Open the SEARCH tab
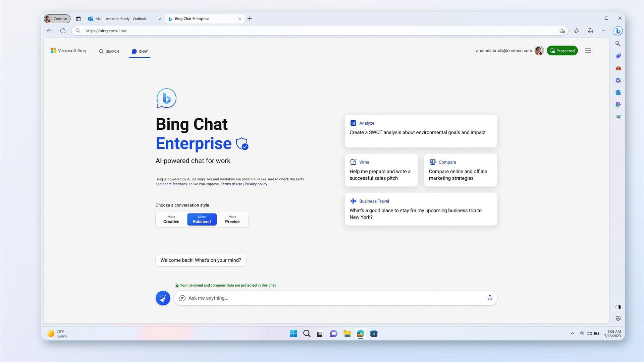Screen dimensions: 644x362 coord(109,51)
